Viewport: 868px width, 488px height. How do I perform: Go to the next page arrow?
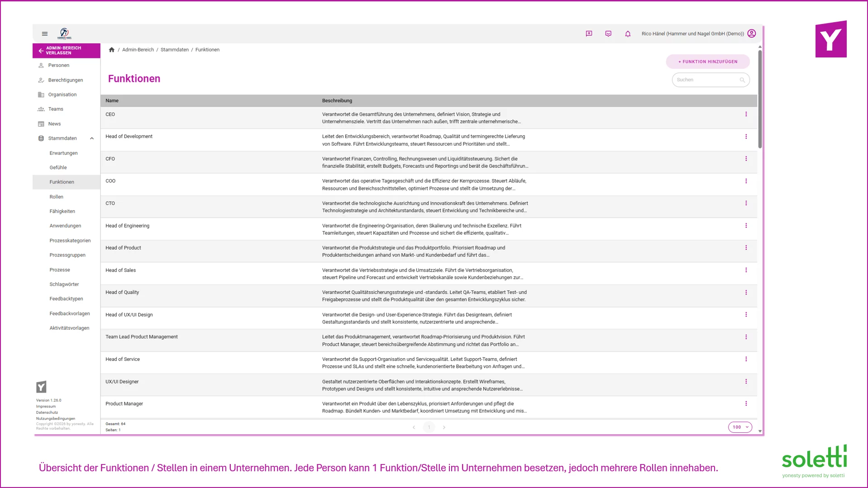444,427
